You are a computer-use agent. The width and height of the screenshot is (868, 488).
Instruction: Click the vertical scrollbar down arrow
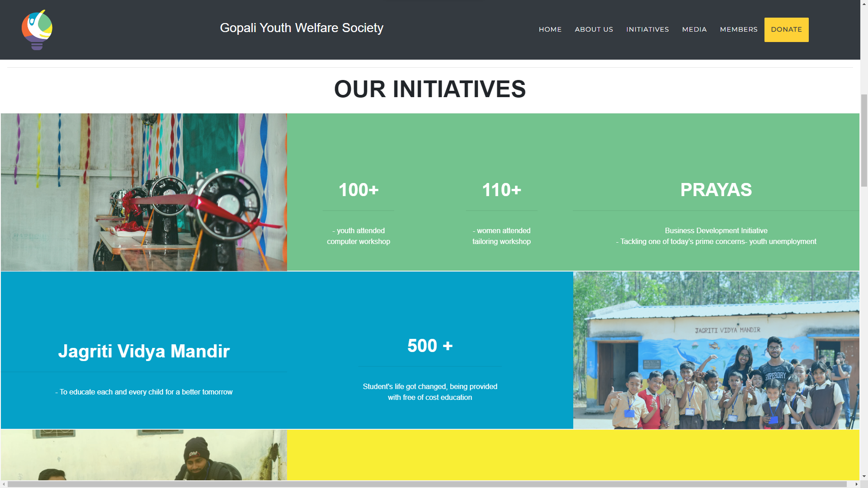tap(864, 476)
